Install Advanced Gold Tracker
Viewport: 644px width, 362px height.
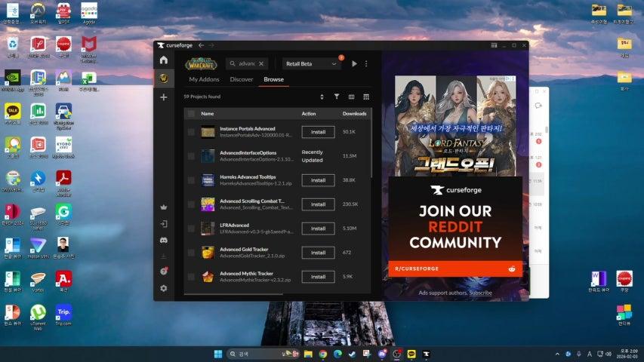tap(319, 253)
